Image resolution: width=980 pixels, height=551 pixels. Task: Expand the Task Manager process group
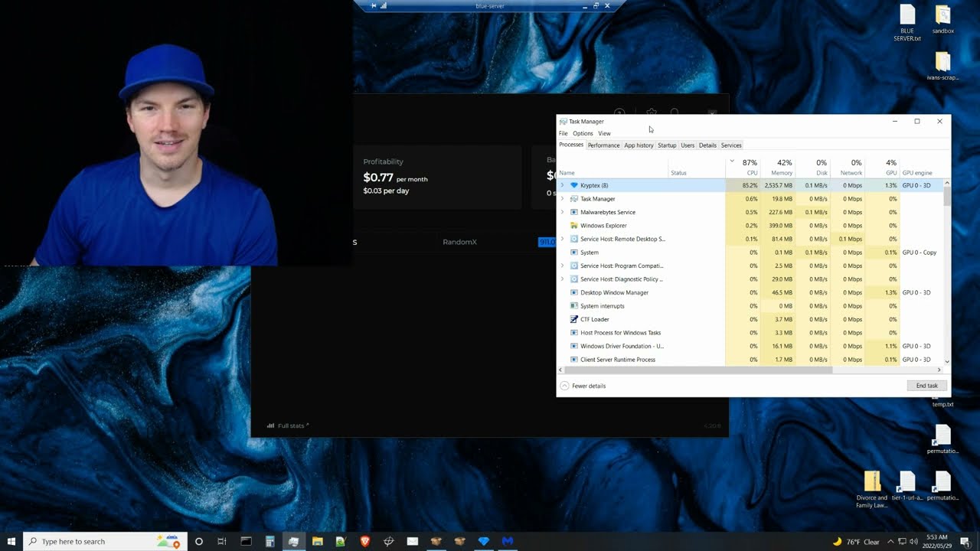point(562,199)
